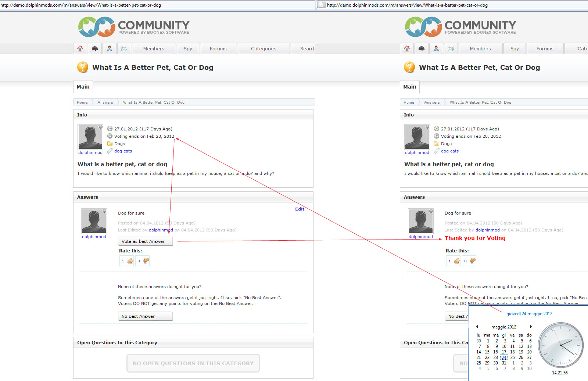Click the asker's avatar in left Info box

point(90,137)
